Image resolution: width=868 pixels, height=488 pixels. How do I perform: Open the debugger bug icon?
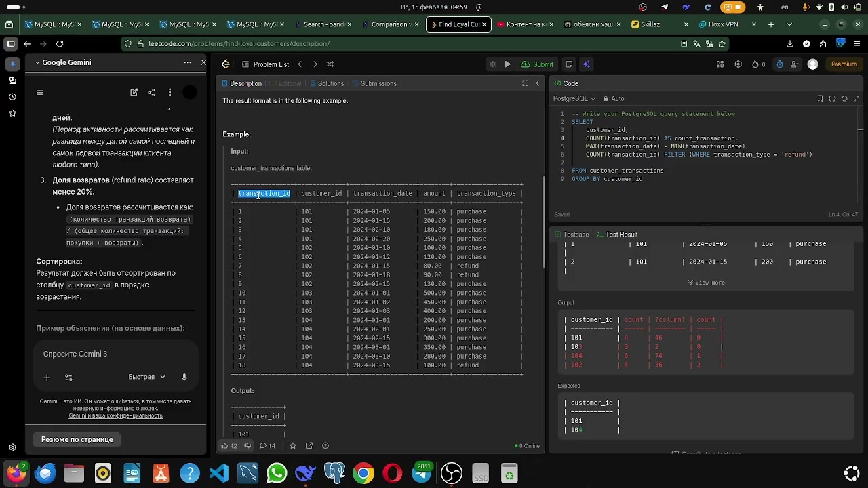tap(493, 64)
